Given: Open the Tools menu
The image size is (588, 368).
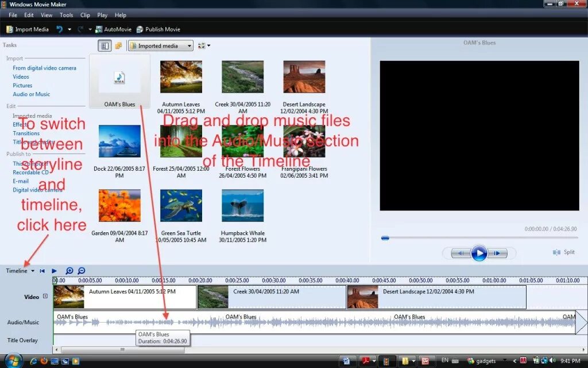Looking at the screenshot, I should pyautogui.click(x=67, y=15).
